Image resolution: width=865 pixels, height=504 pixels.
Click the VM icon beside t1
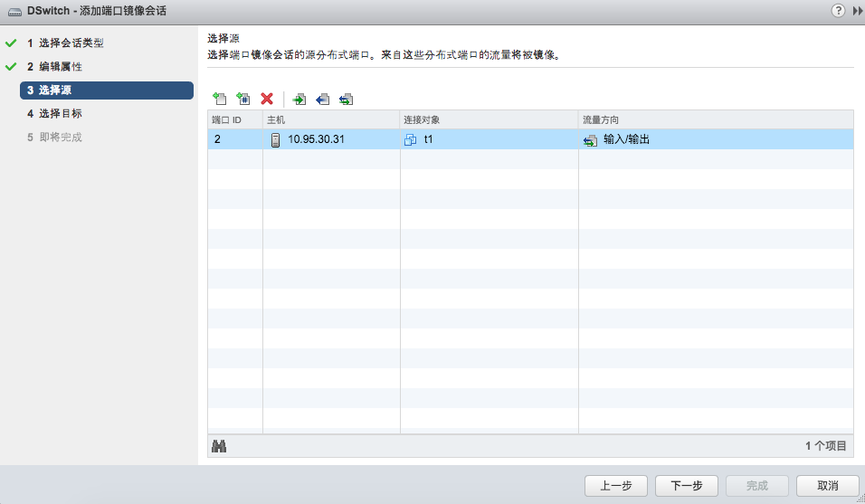(411, 139)
